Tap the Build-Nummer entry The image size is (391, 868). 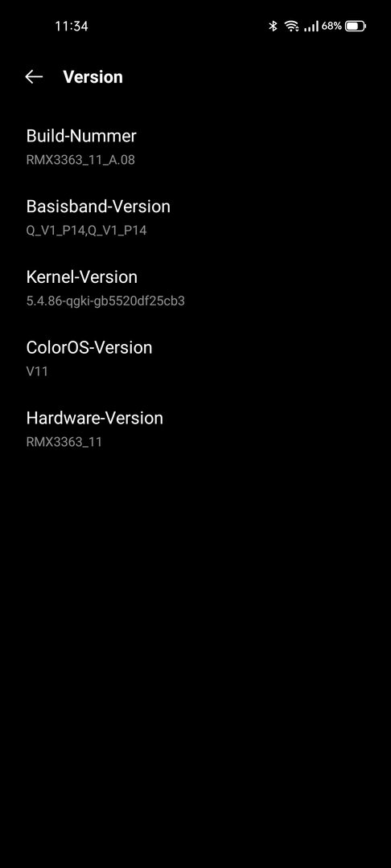(x=195, y=147)
